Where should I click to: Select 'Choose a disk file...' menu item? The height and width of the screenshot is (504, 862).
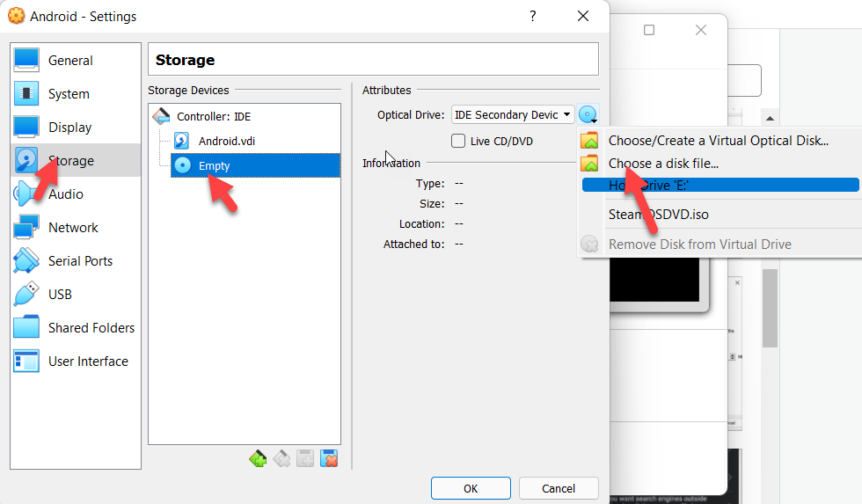pos(663,163)
